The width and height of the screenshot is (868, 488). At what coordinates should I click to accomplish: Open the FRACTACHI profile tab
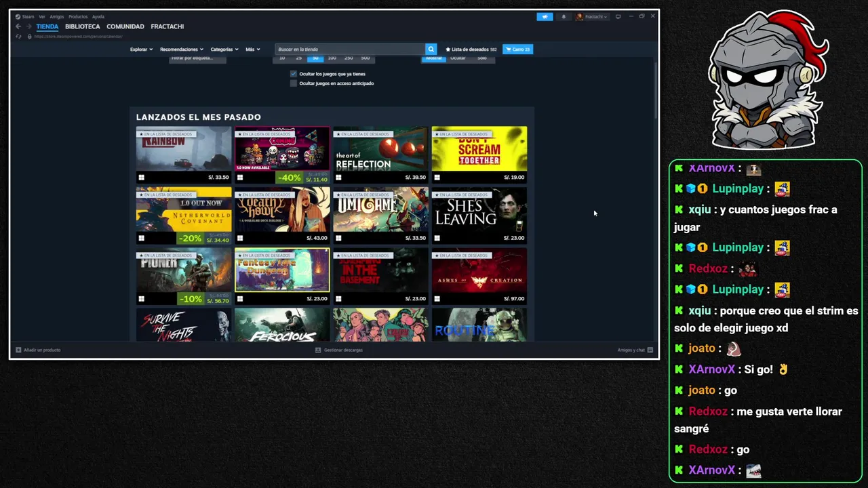point(167,26)
